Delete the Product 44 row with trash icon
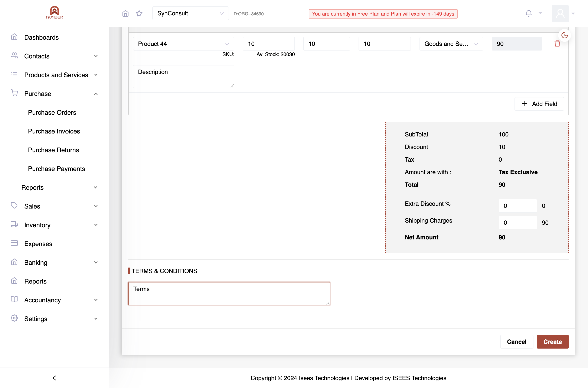 pos(557,44)
